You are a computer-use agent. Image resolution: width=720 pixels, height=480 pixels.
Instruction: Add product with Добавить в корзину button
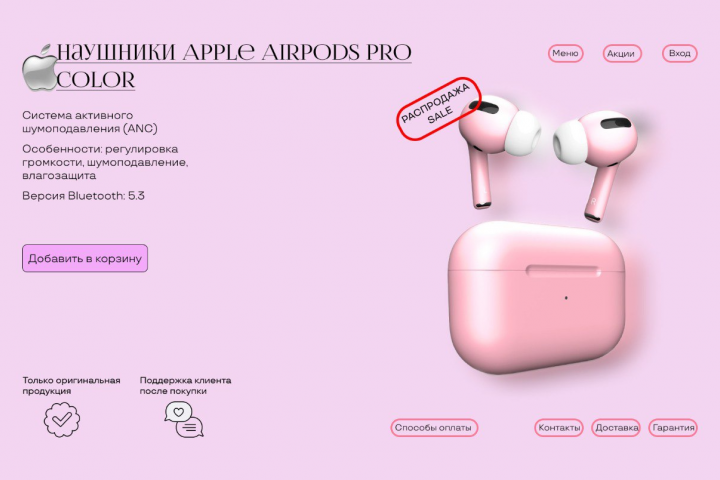(x=85, y=258)
